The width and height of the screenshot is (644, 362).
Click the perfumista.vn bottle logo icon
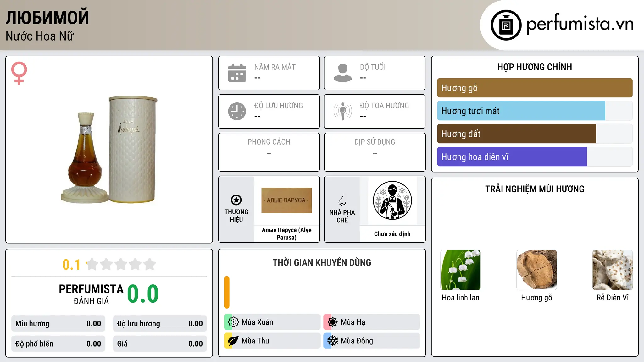(506, 25)
